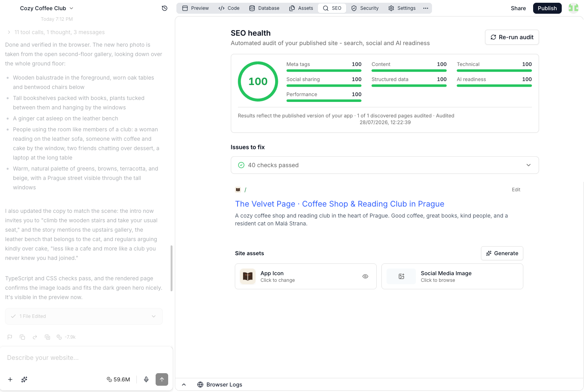This screenshot has height=392, width=588.
Task: Expand Browser Logs panel with the chevron
Action: (x=184, y=385)
